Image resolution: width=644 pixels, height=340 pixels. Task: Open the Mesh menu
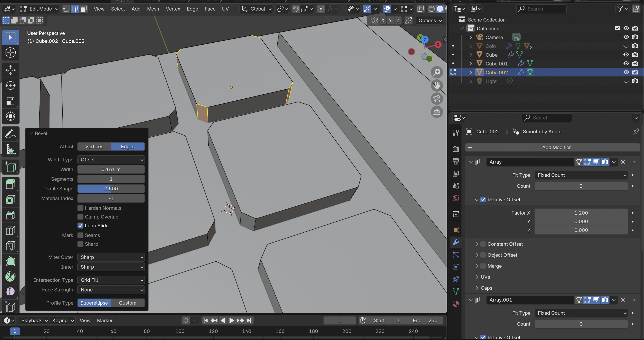[153, 9]
